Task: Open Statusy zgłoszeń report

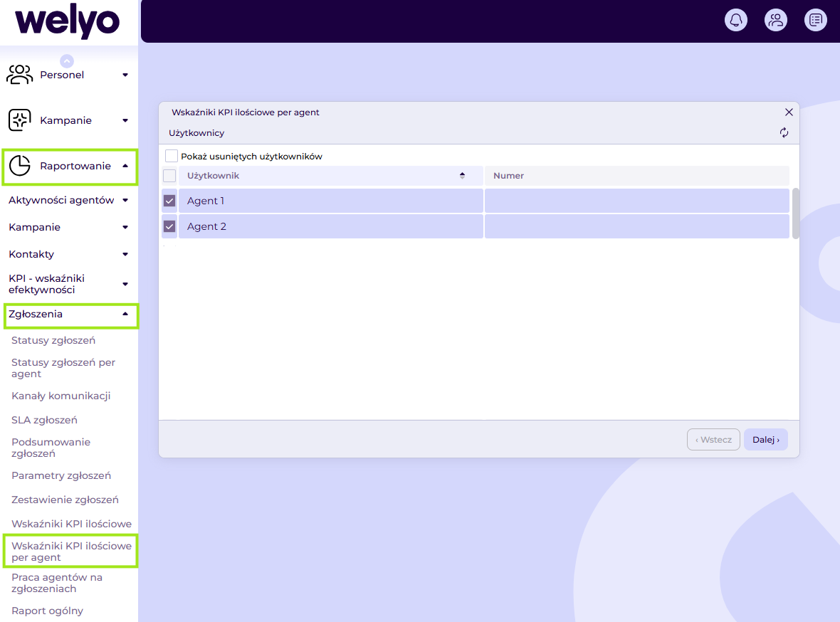Action: [x=53, y=340]
